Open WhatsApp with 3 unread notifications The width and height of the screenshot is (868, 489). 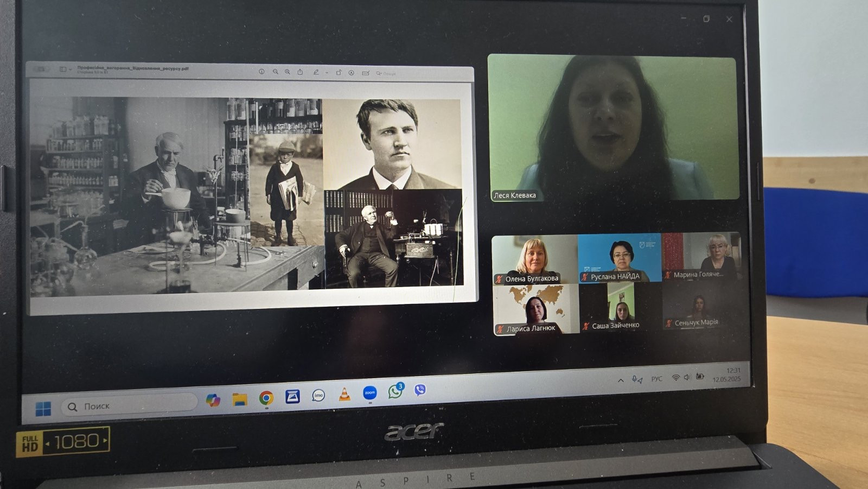tap(395, 391)
